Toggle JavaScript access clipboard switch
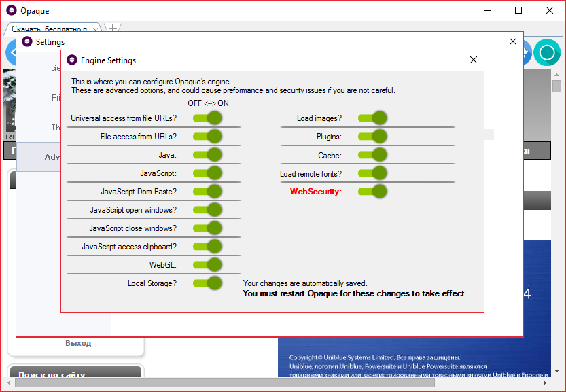The height and width of the screenshot is (392, 566). click(207, 247)
